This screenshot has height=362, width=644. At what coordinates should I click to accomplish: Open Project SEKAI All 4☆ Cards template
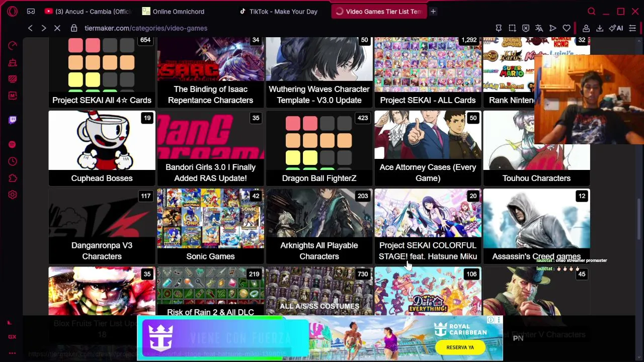point(102,71)
